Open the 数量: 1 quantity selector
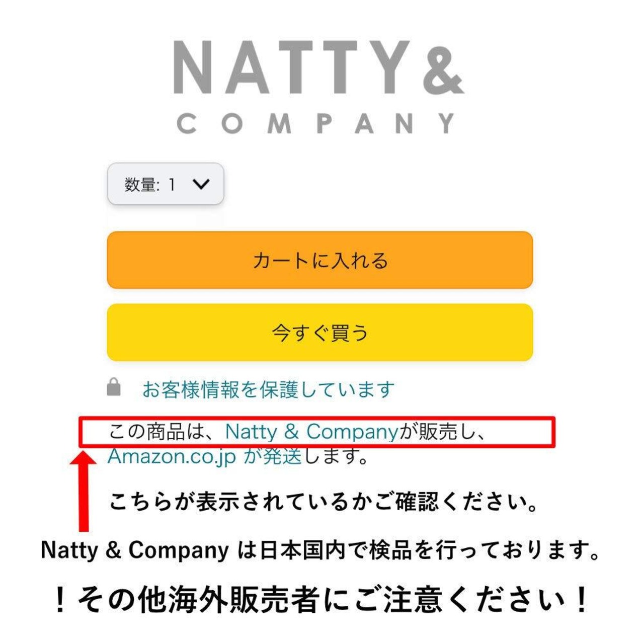The image size is (644, 644). tap(166, 184)
